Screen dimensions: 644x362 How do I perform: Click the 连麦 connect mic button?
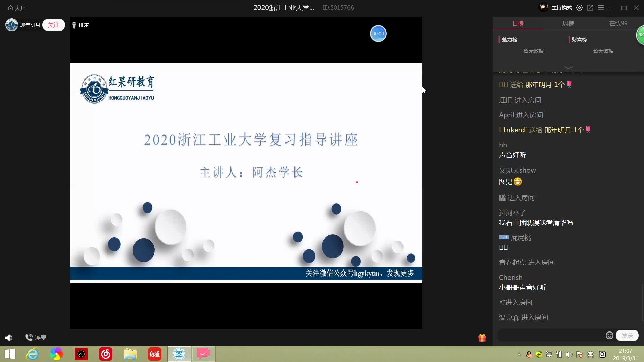pos(36,338)
